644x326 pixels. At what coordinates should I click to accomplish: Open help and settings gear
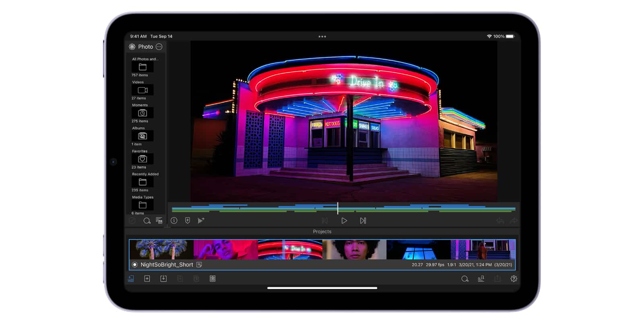(514, 279)
